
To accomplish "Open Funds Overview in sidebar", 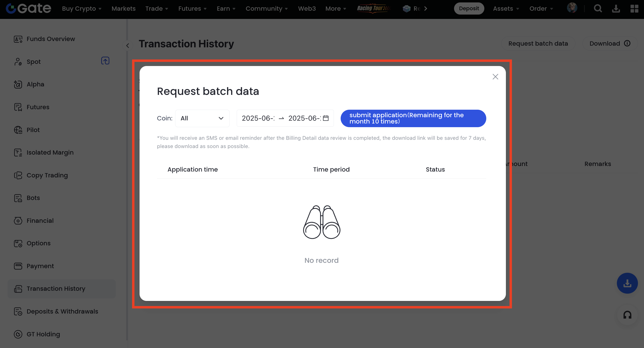I will pyautogui.click(x=51, y=39).
